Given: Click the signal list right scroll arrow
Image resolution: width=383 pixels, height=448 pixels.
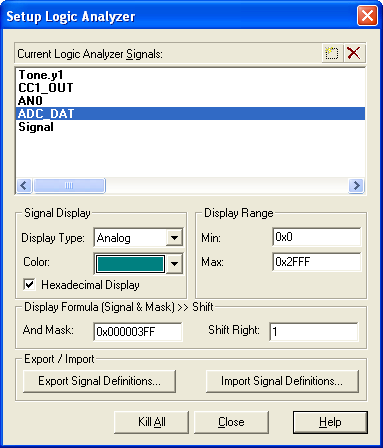Looking at the screenshot, I should (356, 185).
